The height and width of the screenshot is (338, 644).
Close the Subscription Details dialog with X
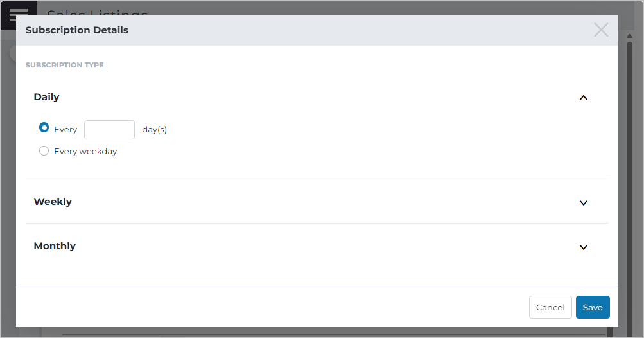pyautogui.click(x=601, y=30)
